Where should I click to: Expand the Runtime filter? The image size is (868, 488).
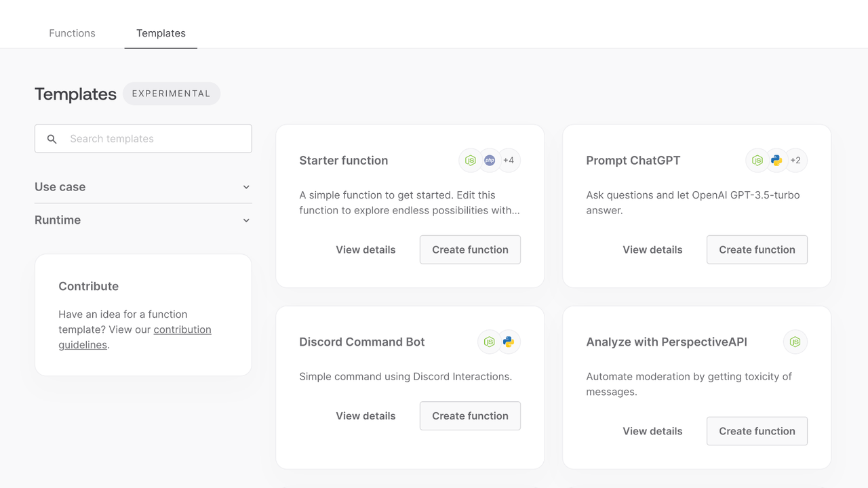tap(143, 220)
